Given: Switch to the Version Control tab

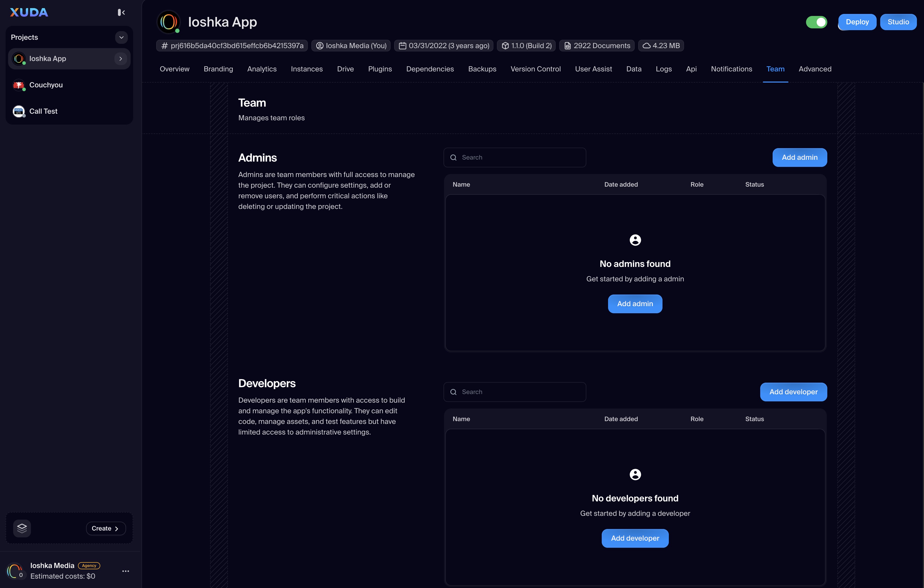Looking at the screenshot, I should coord(535,69).
